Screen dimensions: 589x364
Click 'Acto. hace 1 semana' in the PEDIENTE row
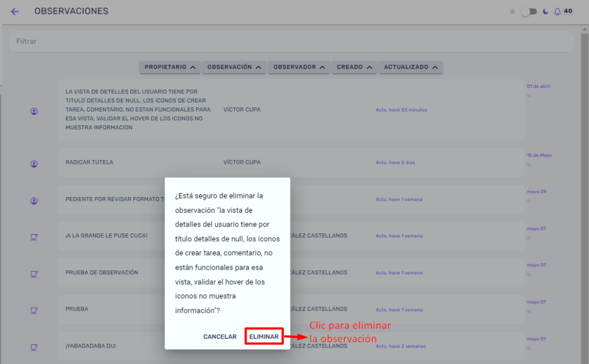tap(399, 200)
